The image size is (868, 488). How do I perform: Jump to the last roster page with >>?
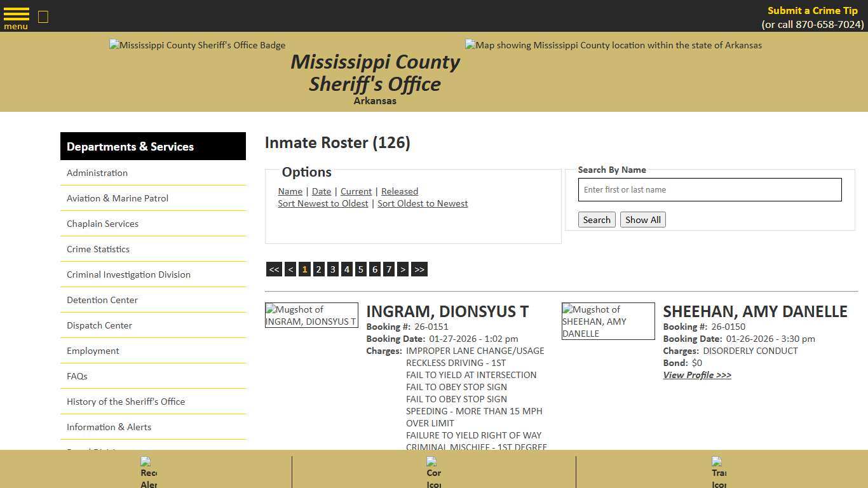tap(419, 269)
